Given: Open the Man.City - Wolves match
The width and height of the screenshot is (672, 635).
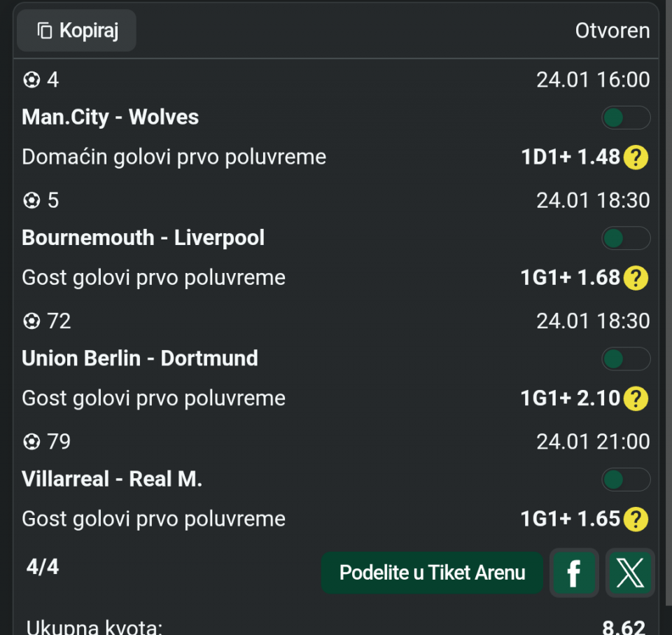Looking at the screenshot, I should pyautogui.click(x=111, y=117).
